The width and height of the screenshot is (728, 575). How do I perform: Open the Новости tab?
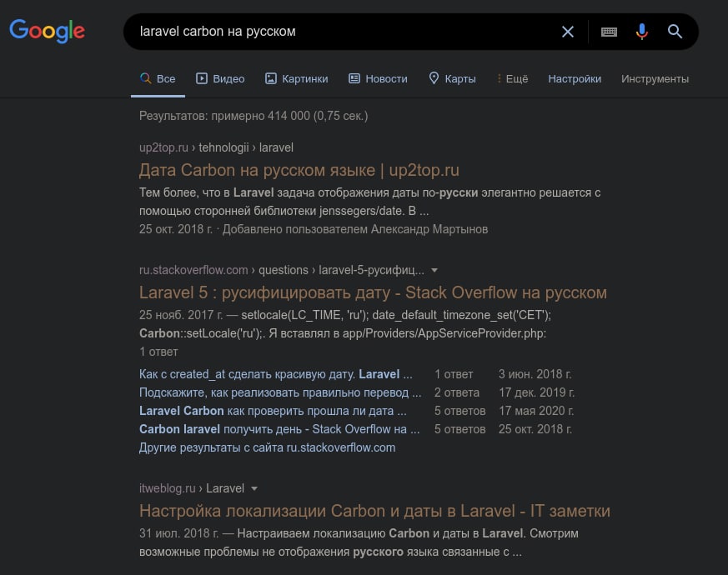[x=378, y=79]
